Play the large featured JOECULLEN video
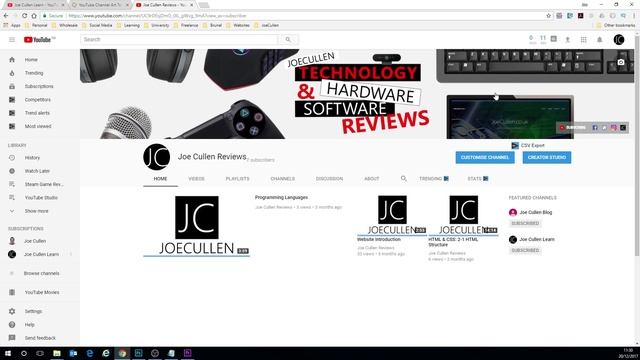The image size is (640, 360). point(196,226)
